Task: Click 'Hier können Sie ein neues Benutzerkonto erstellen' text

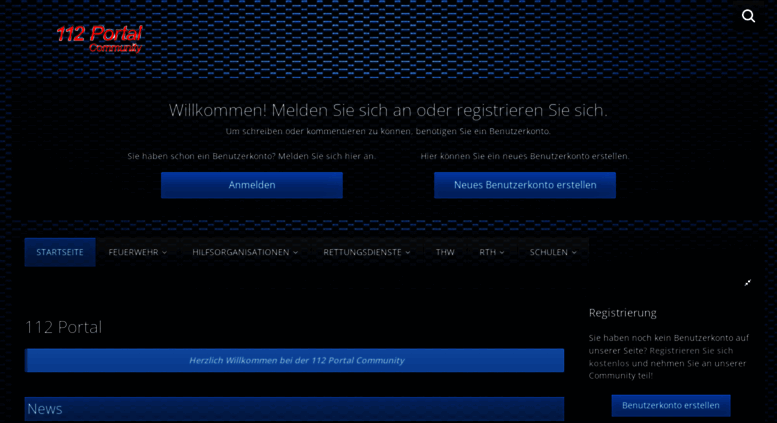Action: (x=525, y=156)
